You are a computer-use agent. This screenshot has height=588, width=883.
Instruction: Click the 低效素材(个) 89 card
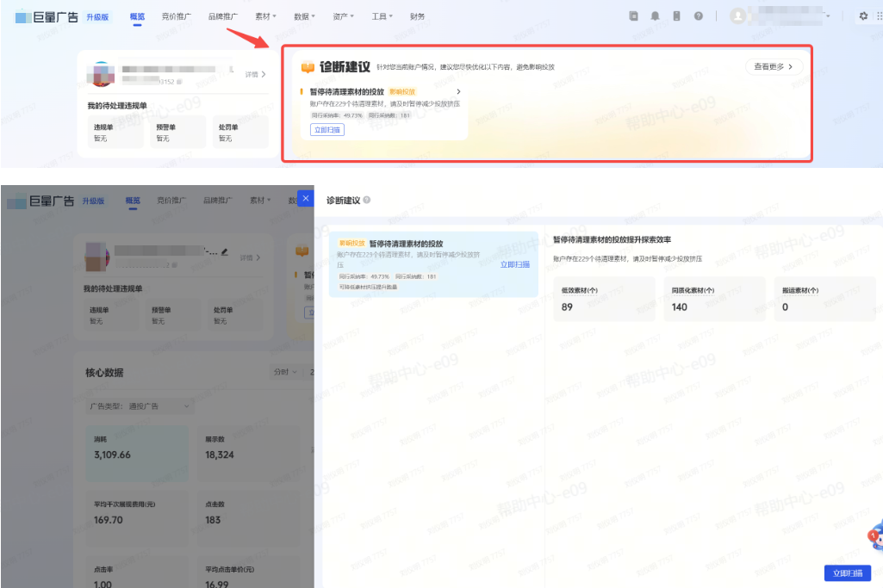pyautogui.click(x=604, y=299)
